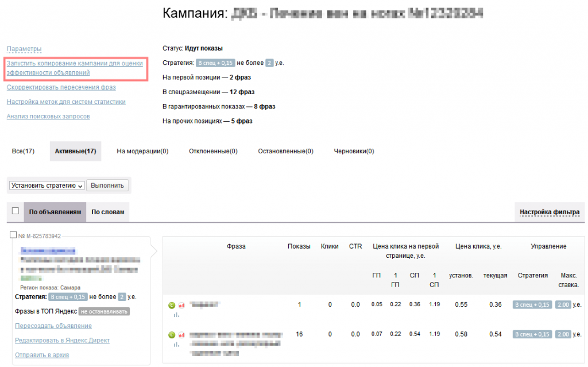Viewport: 588px width, 367px height.
Task: Click the strategy badge 'В спец + 0,15' for the first phrase
Action: pos(532,304)
